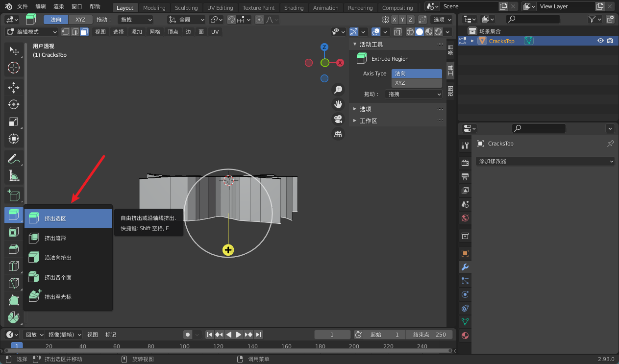Select the Rotate tool in the toolbar
Image resolution: width=619 pixels, height=364 pixels.
coord(14,104)
